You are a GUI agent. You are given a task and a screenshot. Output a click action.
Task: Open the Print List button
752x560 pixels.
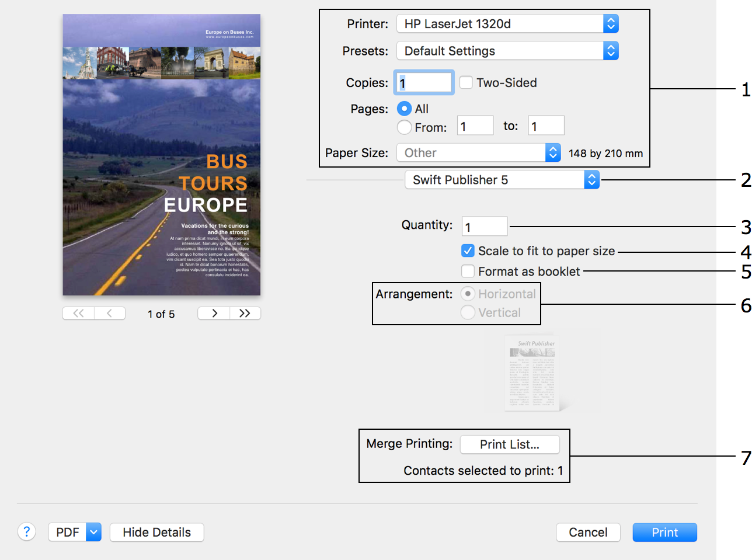pos(510,444)
